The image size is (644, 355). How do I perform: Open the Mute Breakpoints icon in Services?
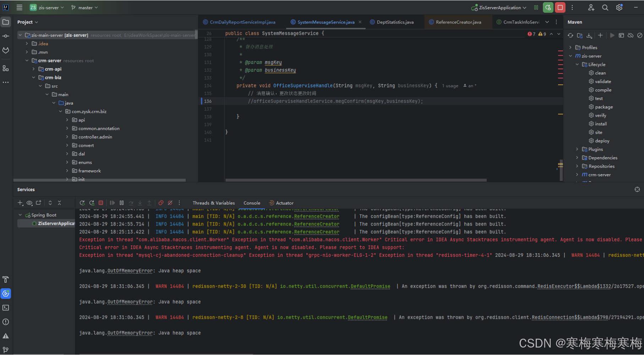[x=170, y=203]
